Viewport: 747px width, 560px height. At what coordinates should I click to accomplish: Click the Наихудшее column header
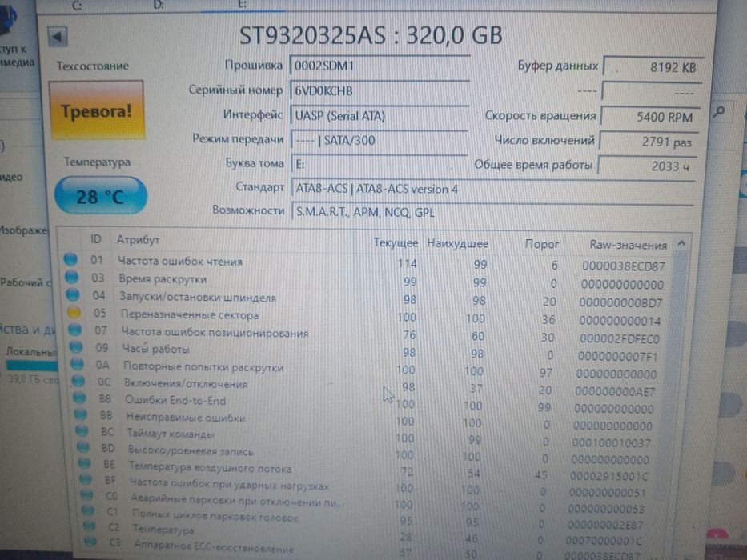point(457,243)
